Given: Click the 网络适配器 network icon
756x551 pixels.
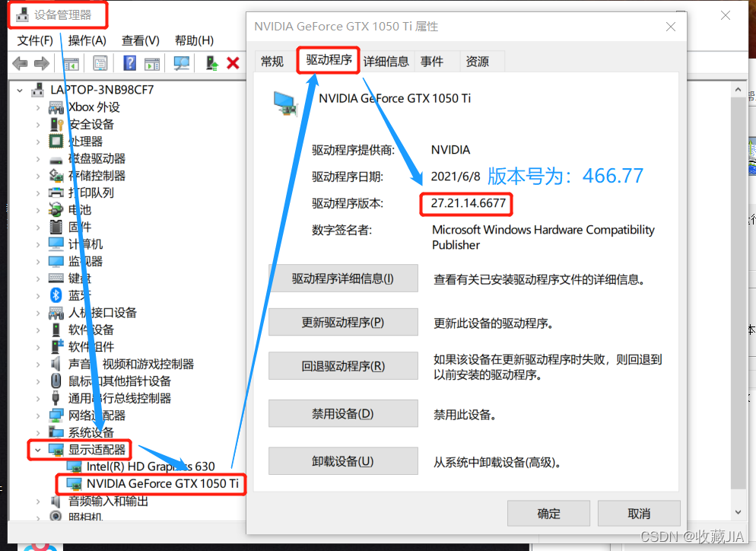Looking at the screenshot, I should (x=56, y=415).
